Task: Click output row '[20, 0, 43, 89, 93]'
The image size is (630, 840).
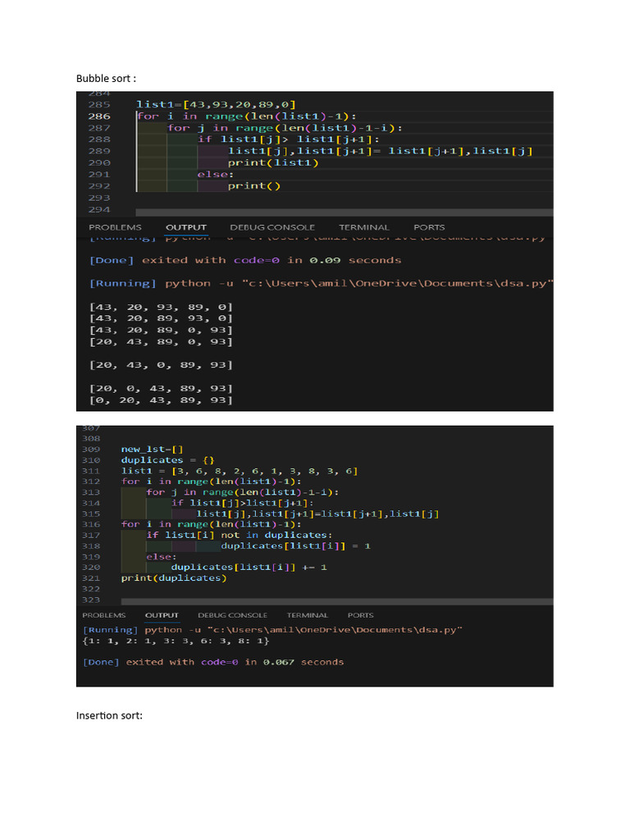Action: pos(161,388)
